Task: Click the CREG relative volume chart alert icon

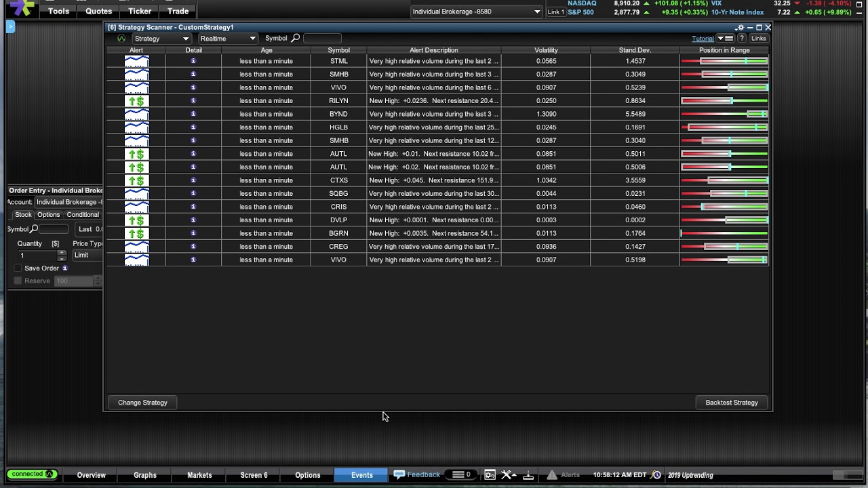Action: click(x=136, y=246)
